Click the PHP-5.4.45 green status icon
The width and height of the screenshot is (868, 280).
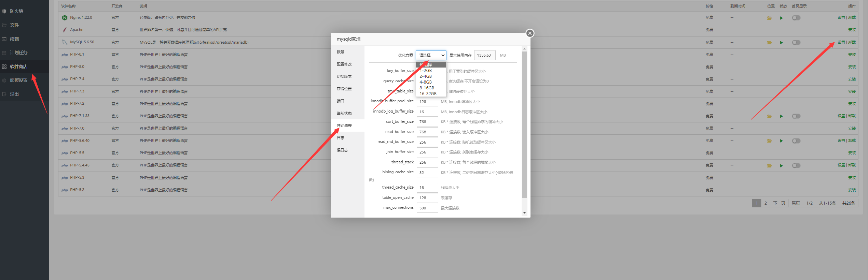click(781, 166)
